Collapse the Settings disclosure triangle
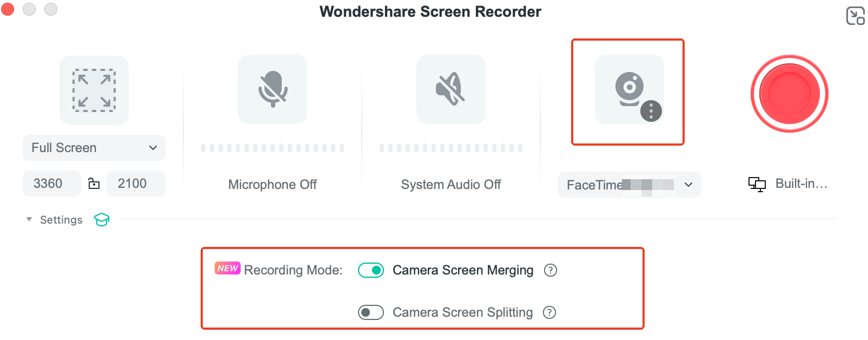 coord(29,219)
